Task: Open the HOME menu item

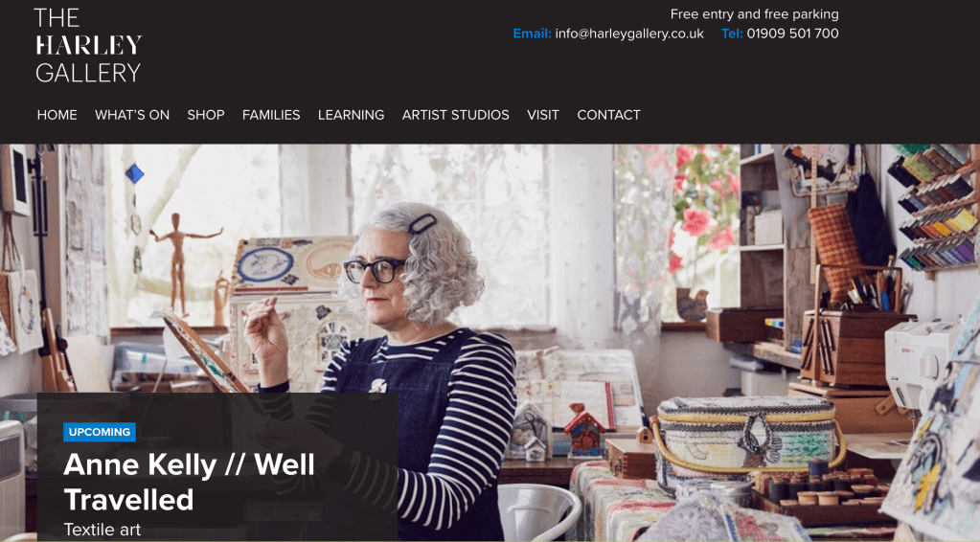Action: (x=57, y=115)
